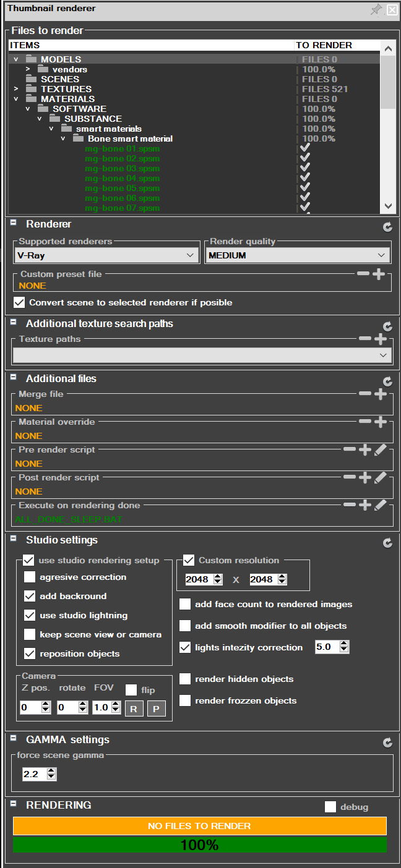401x868 pixels.
Task: Remove the Texture paths entry
Action: [x=365, y=339]
